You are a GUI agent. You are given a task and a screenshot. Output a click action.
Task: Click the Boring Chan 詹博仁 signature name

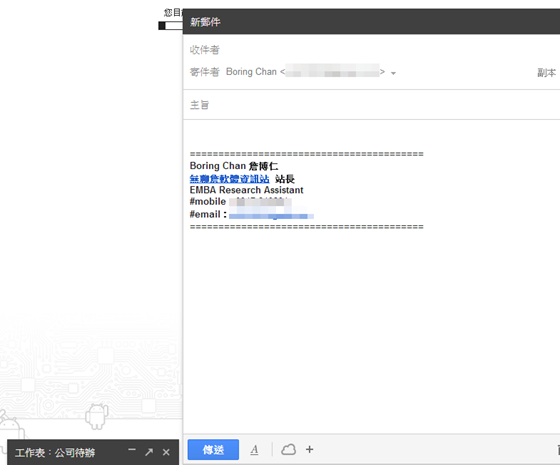(x=234, y=166)
